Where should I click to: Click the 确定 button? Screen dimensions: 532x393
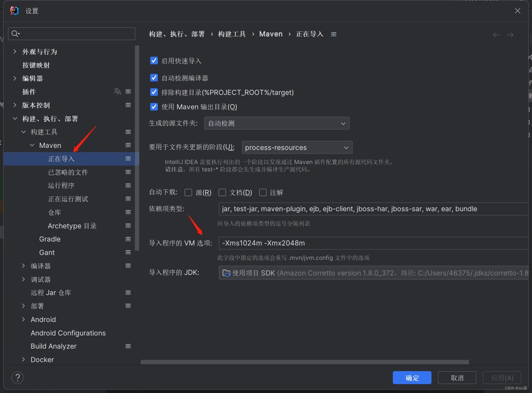click(x=412, y=378)
